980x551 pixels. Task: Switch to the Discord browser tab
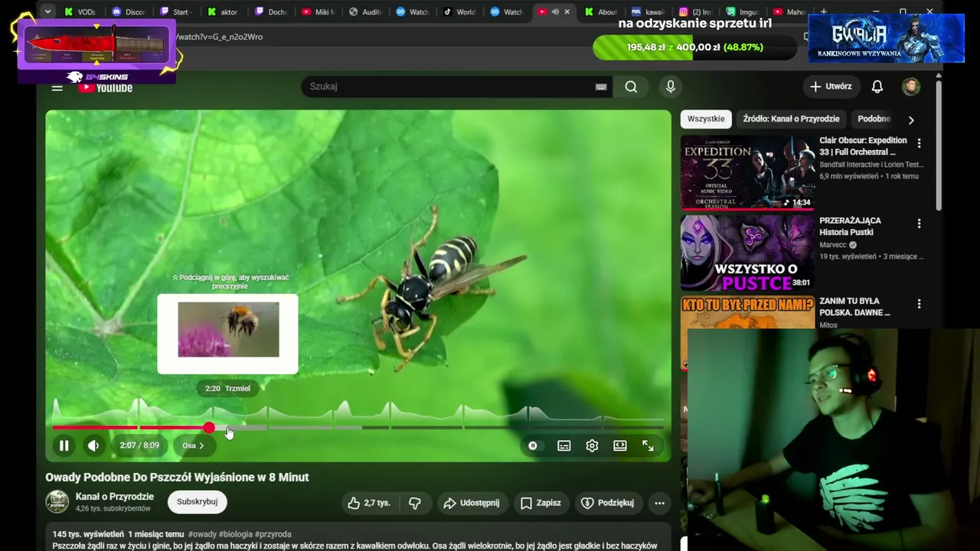[128, 11]
